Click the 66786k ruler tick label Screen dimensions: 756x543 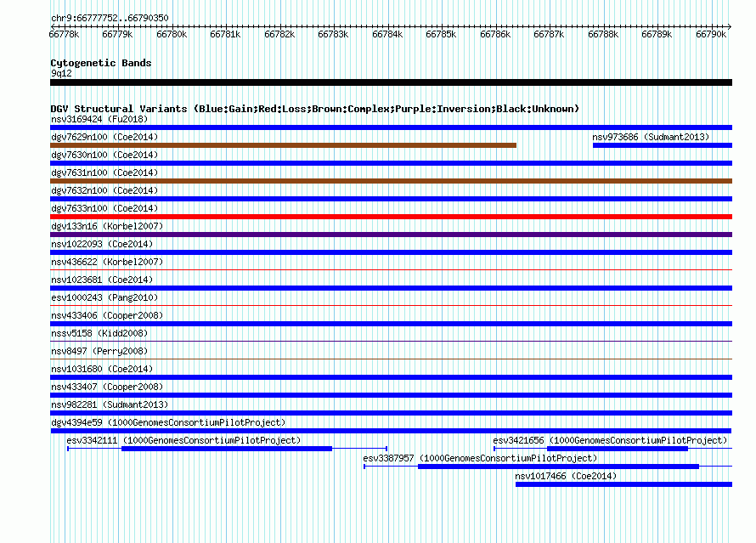coord(495,34)
